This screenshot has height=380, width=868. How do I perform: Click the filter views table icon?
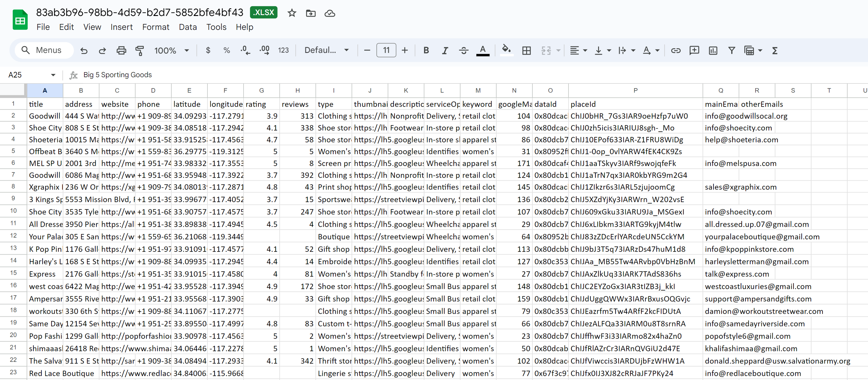749,51
